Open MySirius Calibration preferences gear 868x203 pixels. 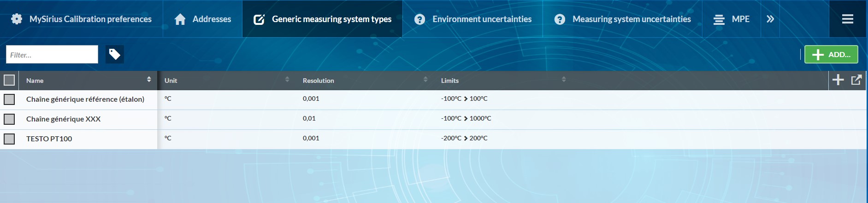(17, 19)
